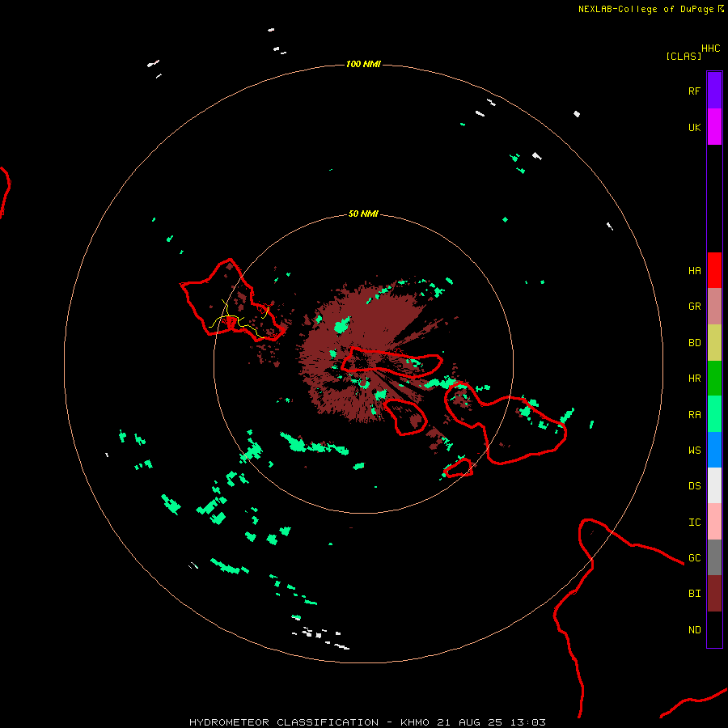The height and width of the screenshot is (728, 728).
Task: Click the DS legend label
Action: 694,486
